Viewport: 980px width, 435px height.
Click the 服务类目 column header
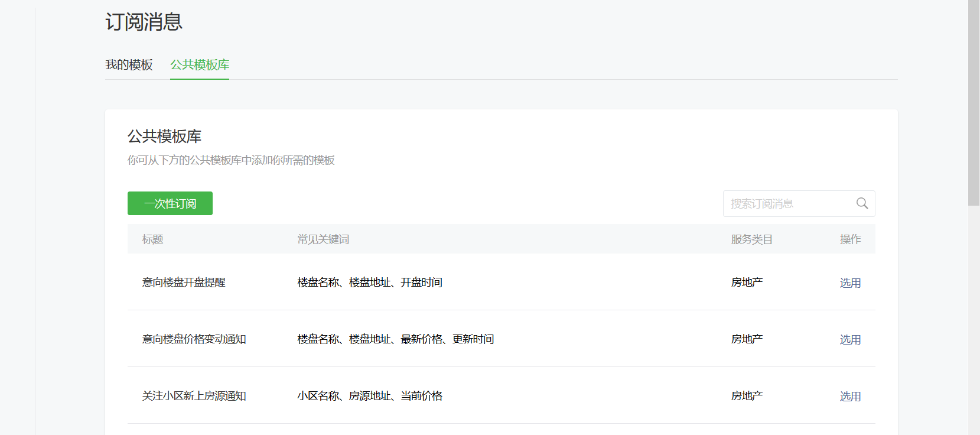751,239
